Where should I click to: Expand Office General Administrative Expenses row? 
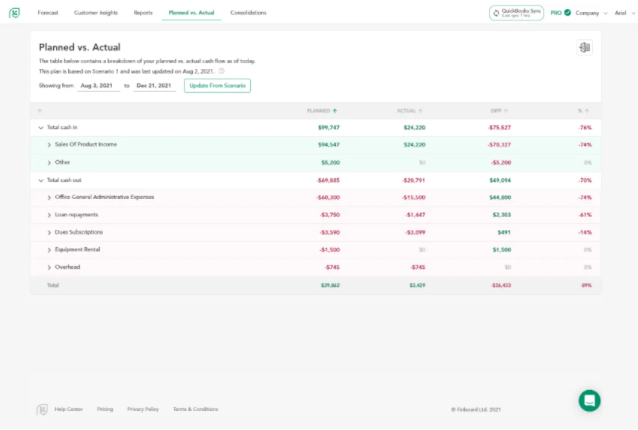click(x=49, y=198)
